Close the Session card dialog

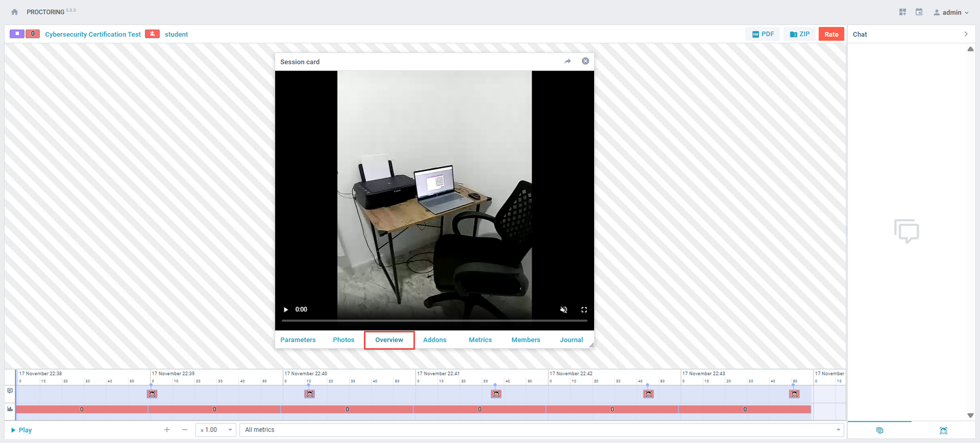(x=586, y=61)
